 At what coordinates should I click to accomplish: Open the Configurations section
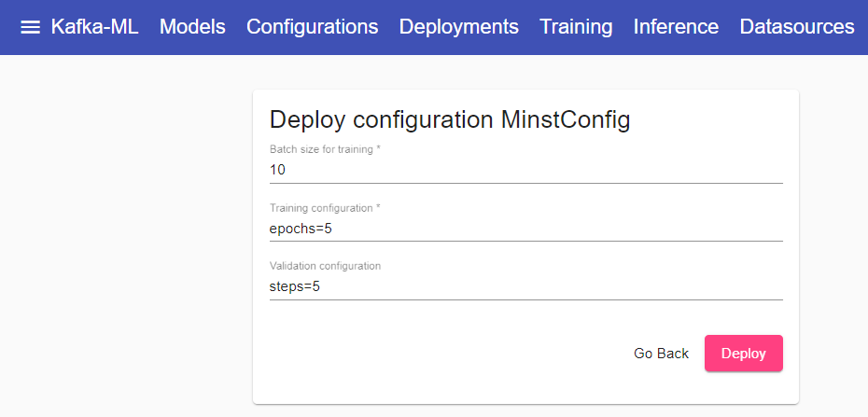(313, 26)
